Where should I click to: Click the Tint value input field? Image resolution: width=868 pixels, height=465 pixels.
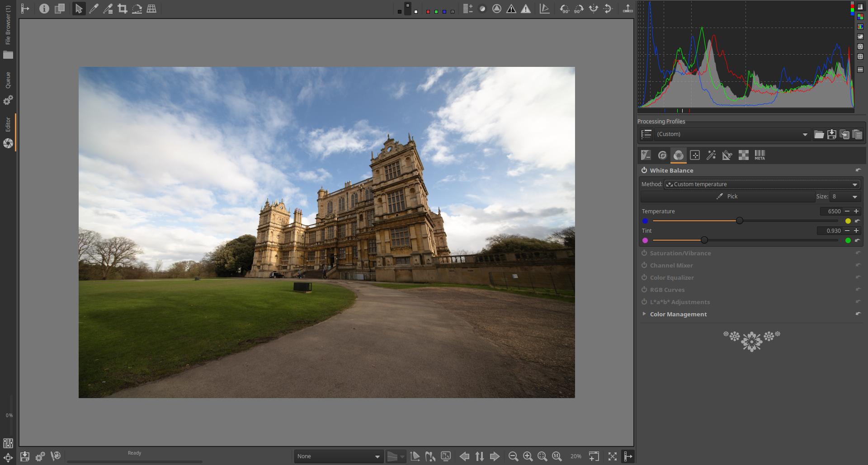click(830, 231)
